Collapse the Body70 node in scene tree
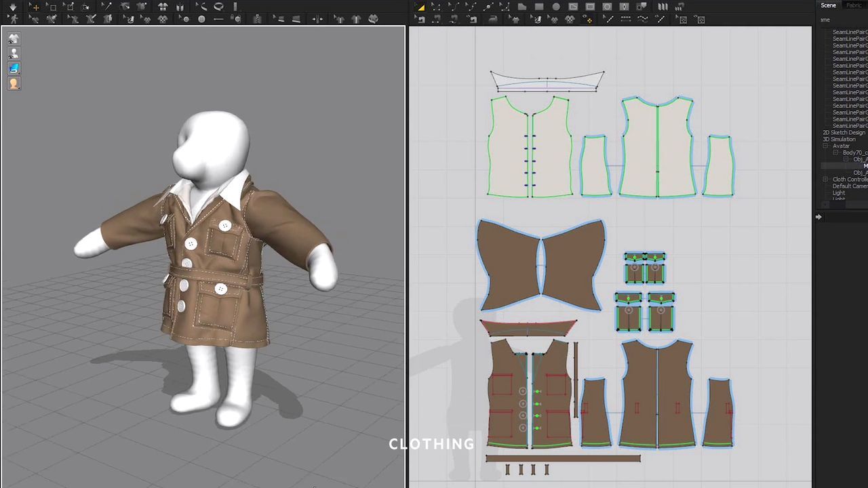 pos(836,152)
